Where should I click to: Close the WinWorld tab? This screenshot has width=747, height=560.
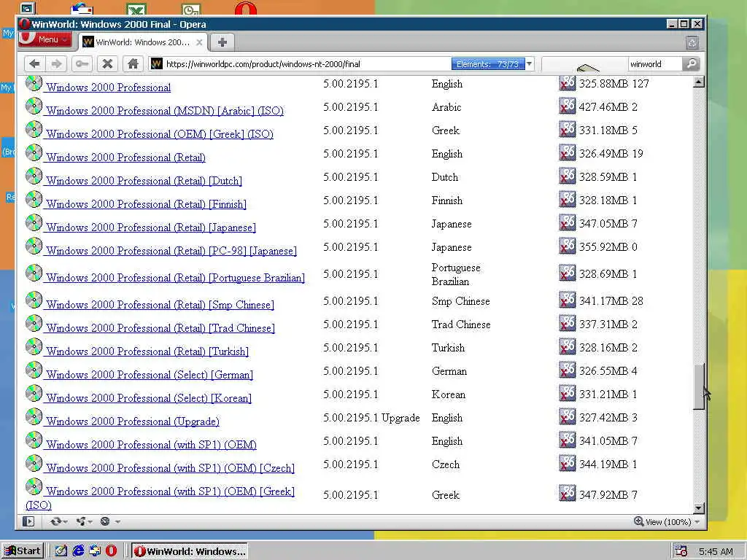tap(199, 42)
